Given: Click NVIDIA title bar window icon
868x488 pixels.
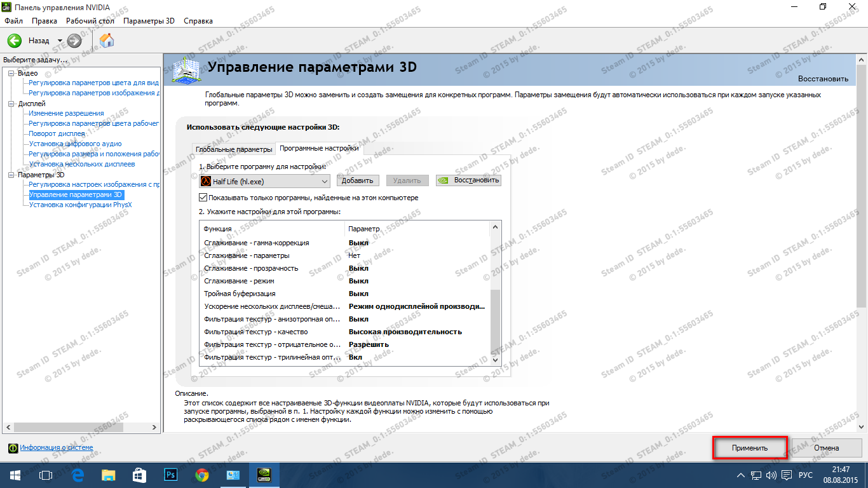Looking at the screenshot, I should tap(7, 7).
